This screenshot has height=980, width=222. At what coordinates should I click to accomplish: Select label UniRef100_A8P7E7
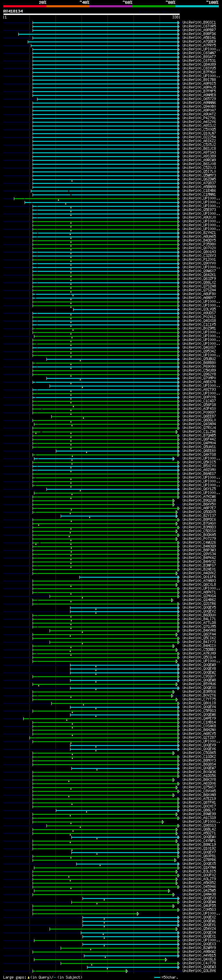199,508
